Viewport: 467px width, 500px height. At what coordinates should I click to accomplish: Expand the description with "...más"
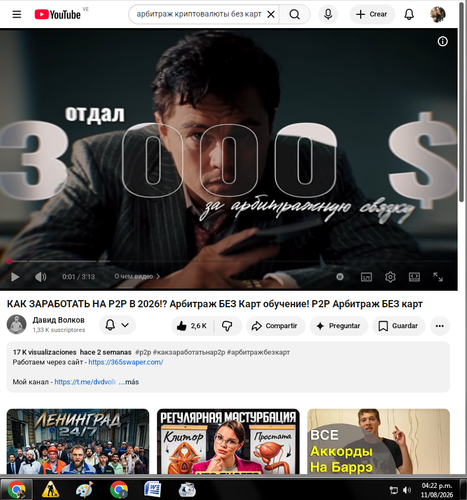pyautogui.click(x=129, y=382)
